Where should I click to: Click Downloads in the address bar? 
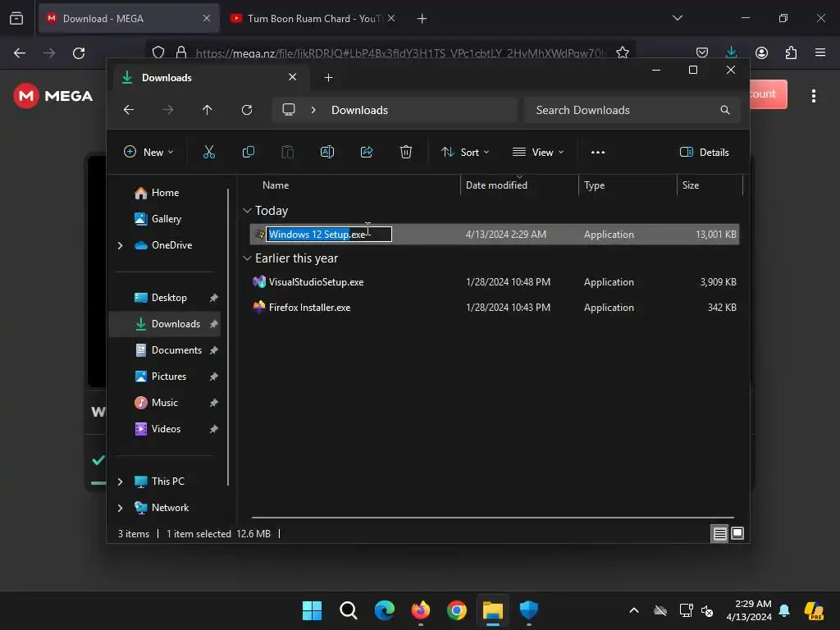click(x=359, y=110)
